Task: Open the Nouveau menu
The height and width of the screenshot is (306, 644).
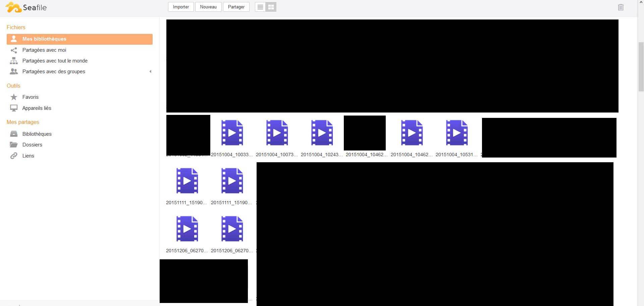Action: pyautogui.click(x=208, y=7)
